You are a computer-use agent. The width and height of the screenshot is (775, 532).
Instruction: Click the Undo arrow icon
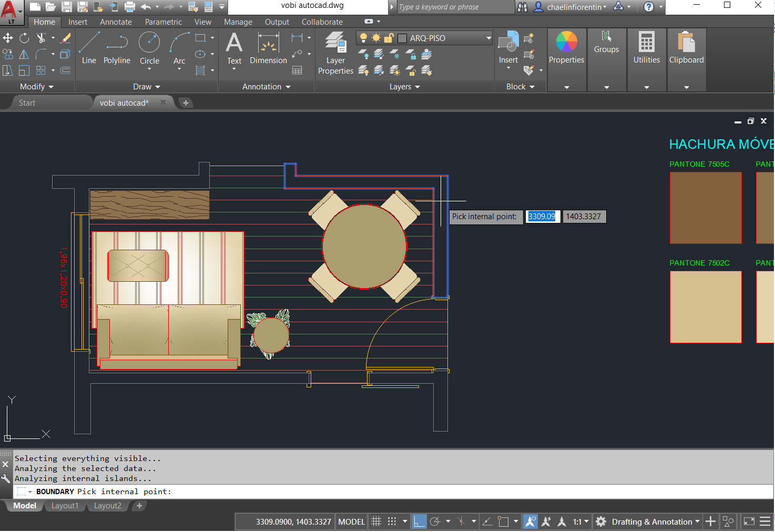[146, 7]
